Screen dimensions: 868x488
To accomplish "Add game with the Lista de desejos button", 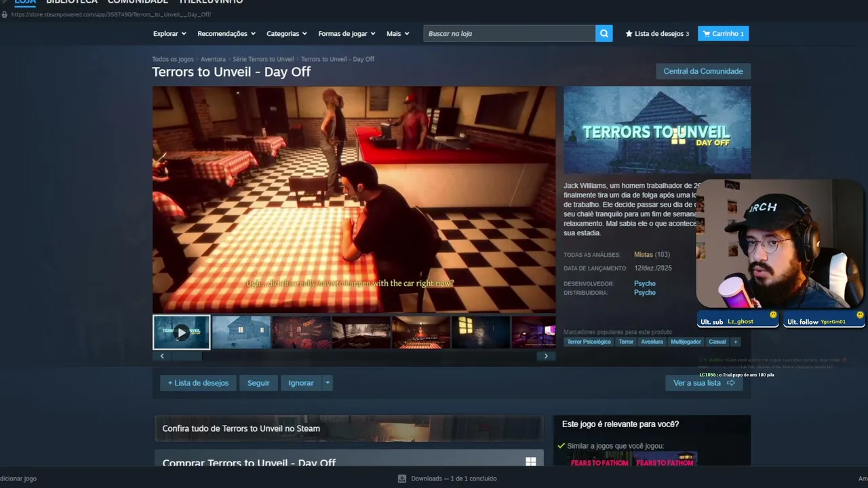I will (198, 383).
